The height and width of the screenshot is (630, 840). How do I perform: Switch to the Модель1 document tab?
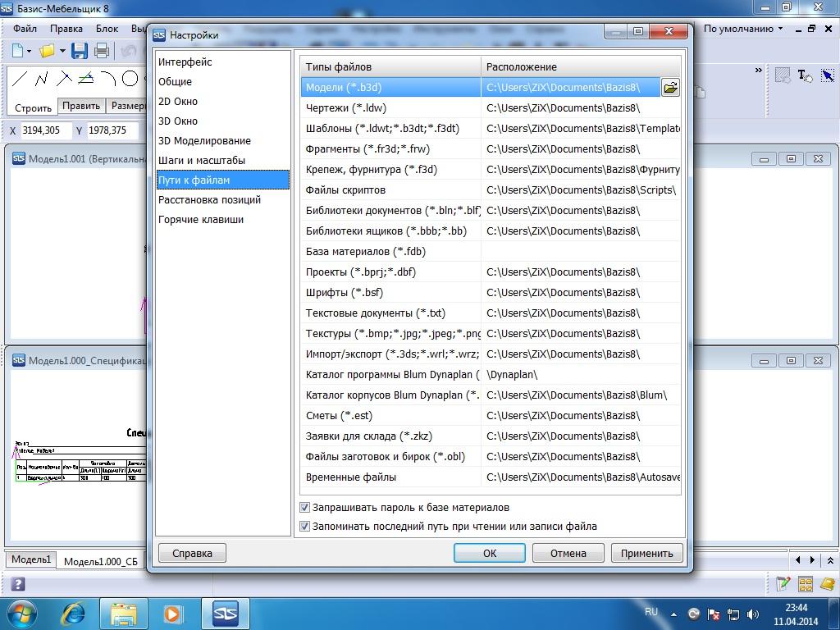(31, 559)
